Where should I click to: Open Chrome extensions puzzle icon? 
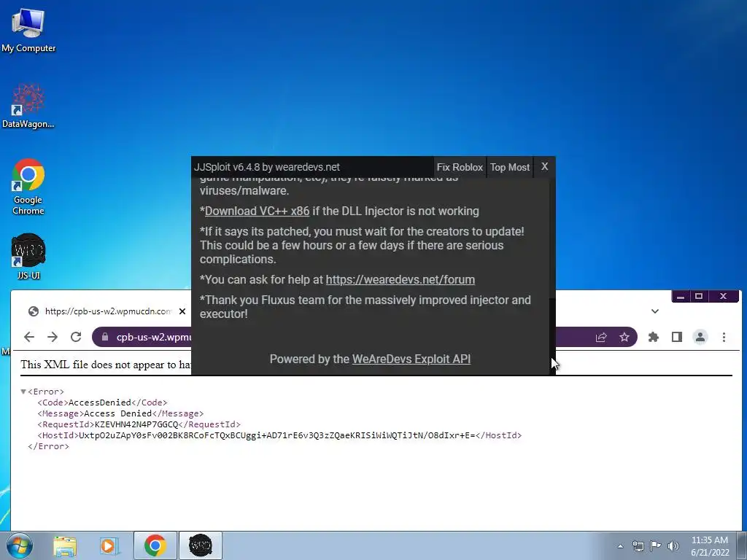[653, 337]
